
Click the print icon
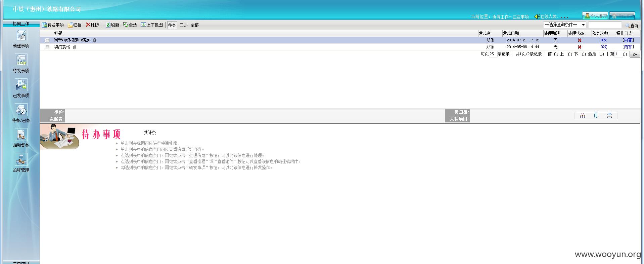[x=609, y=116]
